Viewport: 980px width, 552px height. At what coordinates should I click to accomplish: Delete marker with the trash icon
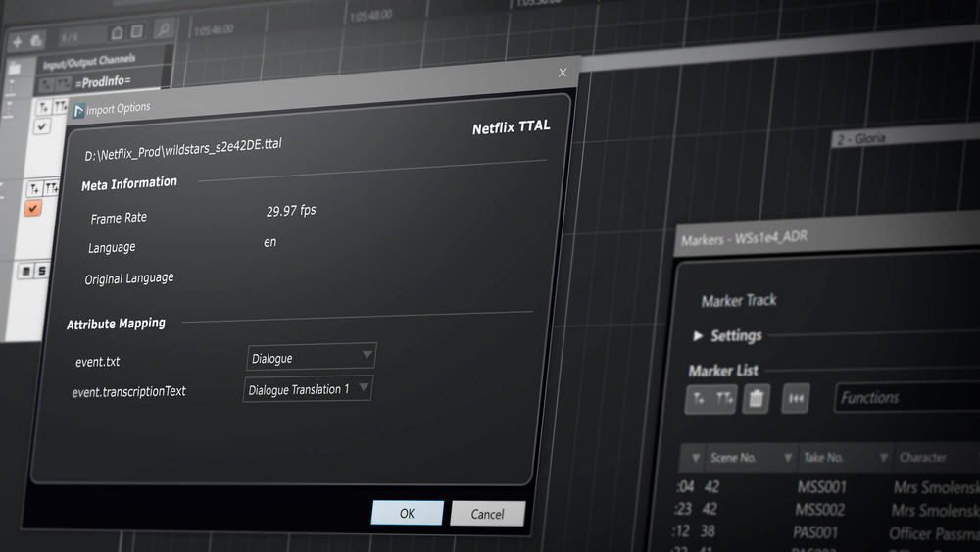click(757, 398)
